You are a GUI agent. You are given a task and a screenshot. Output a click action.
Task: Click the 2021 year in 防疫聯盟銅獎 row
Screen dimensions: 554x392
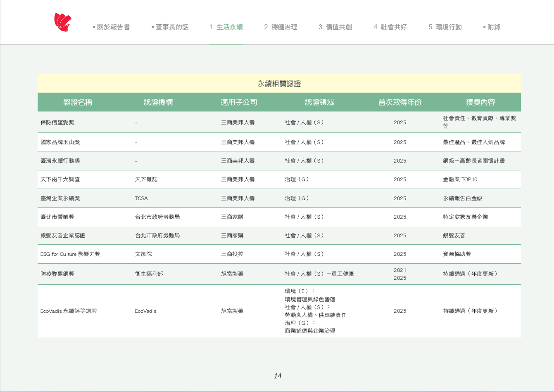coord(400,270)
